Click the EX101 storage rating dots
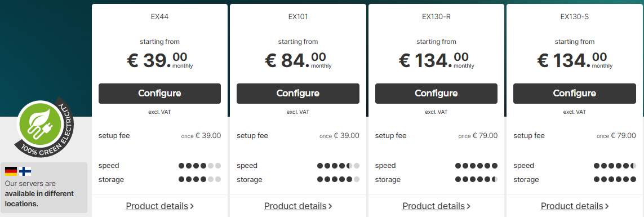The height and width of the screenshot is (217, 644). pyautogui.click(x=338, y=180)
